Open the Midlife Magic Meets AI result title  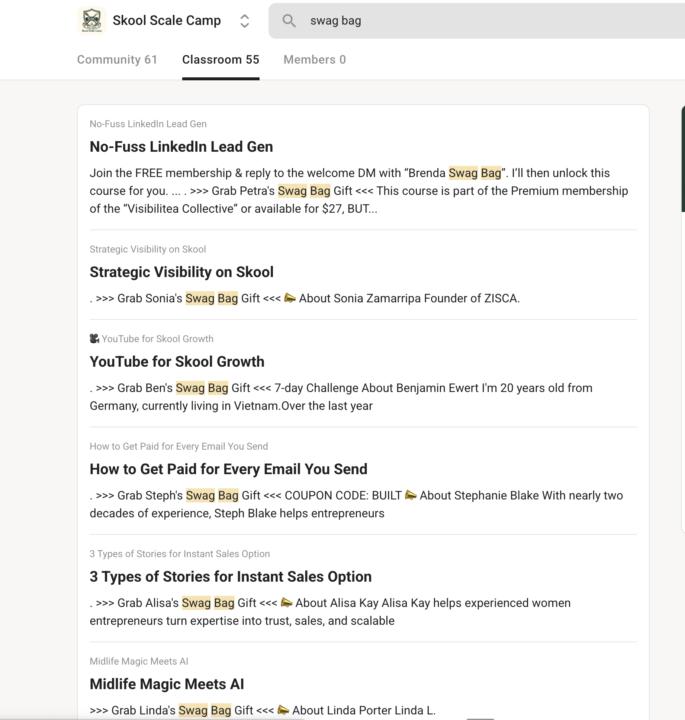point(167,684)
